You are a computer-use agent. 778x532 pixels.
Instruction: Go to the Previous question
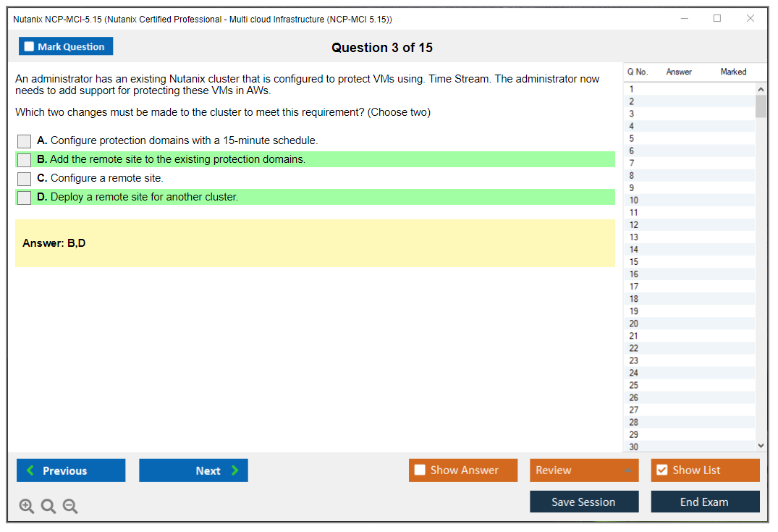(71, 470)
